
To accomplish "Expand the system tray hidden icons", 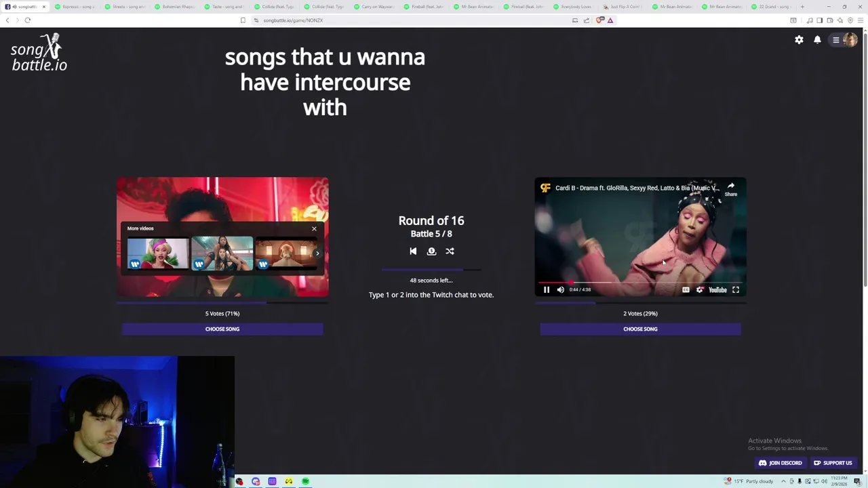I will pyautogui.click(x=783, y=481).
